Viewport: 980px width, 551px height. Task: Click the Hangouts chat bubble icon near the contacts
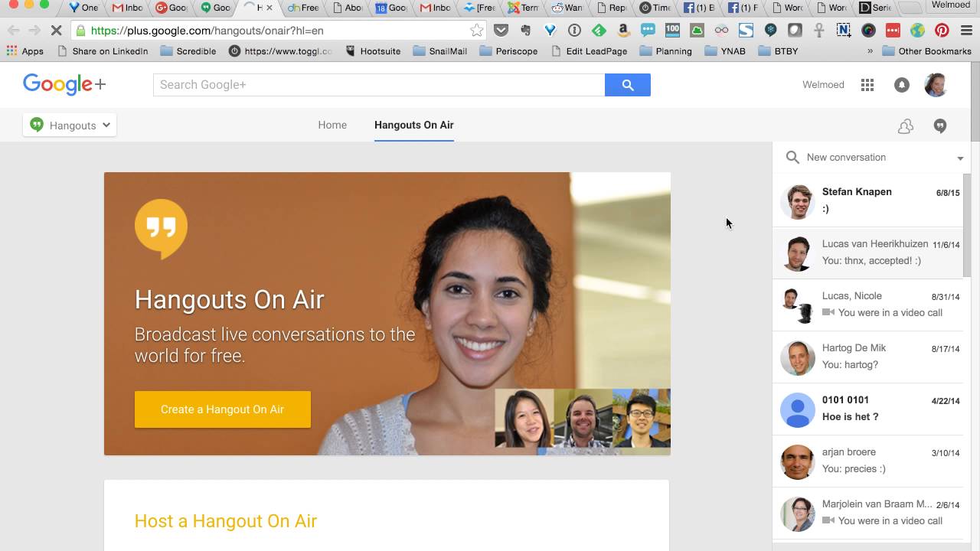pyautogui.click(x=940, y=126)
